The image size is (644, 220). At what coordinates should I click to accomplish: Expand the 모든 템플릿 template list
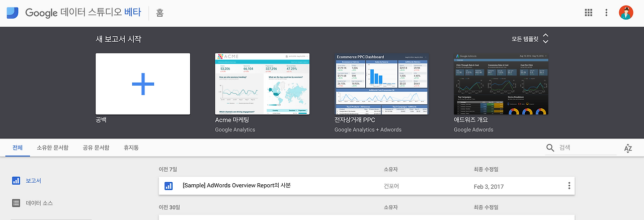coord(546,39)
